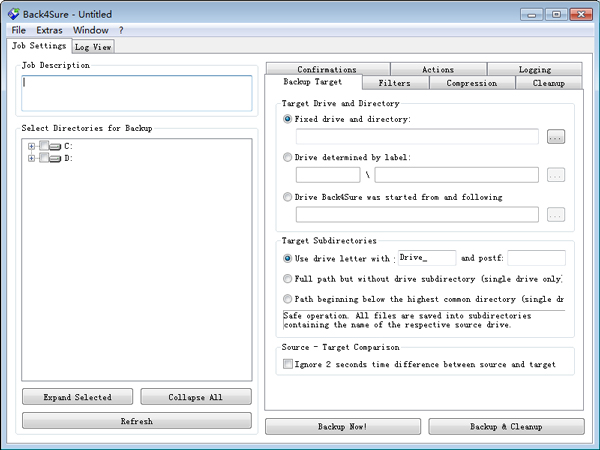600x450 pixels.
Task: Click the fixed drive directory input field
Action: 417,137
